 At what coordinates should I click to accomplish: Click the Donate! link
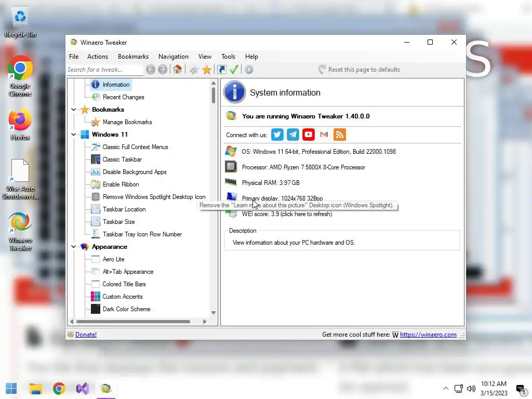coord(86,335)
